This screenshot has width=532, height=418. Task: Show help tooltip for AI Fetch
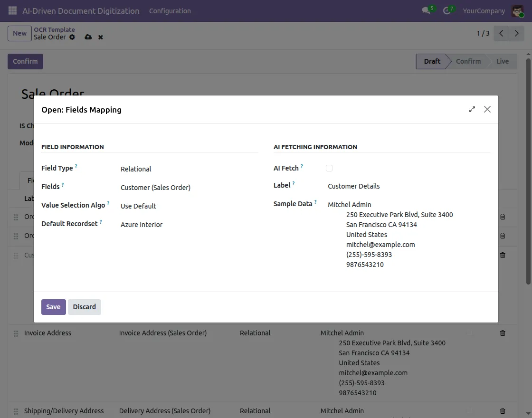(x=302, y=166)
